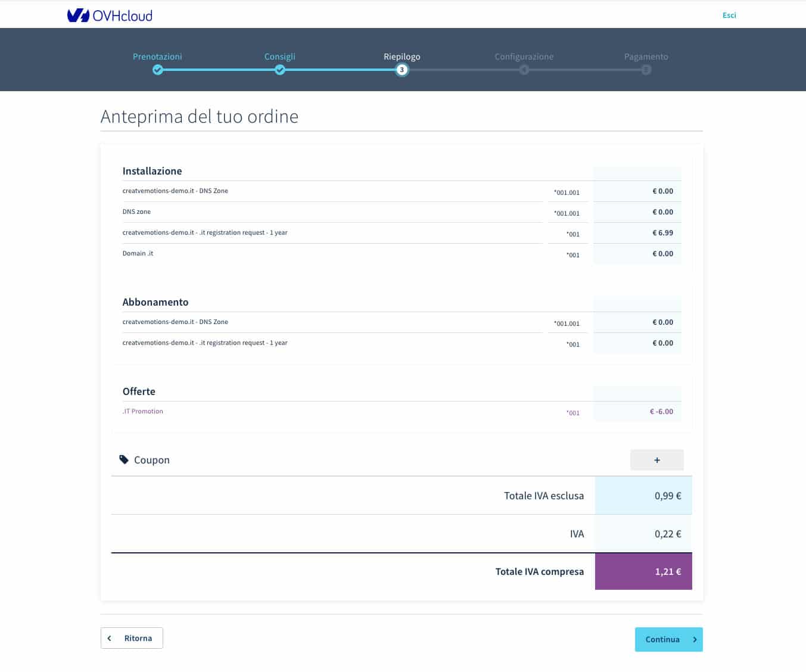Click the Offerte section heading

point(139,391)
